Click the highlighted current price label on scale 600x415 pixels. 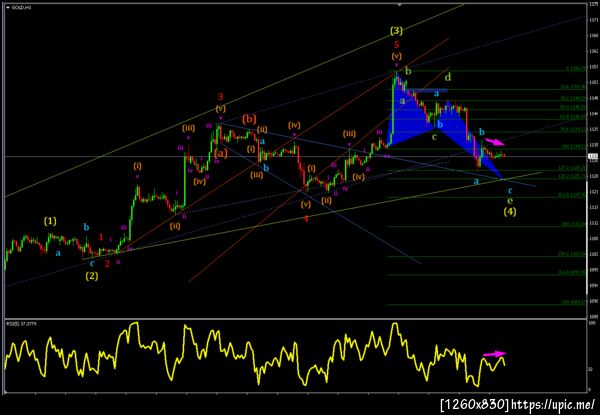[x=593, y=156]
